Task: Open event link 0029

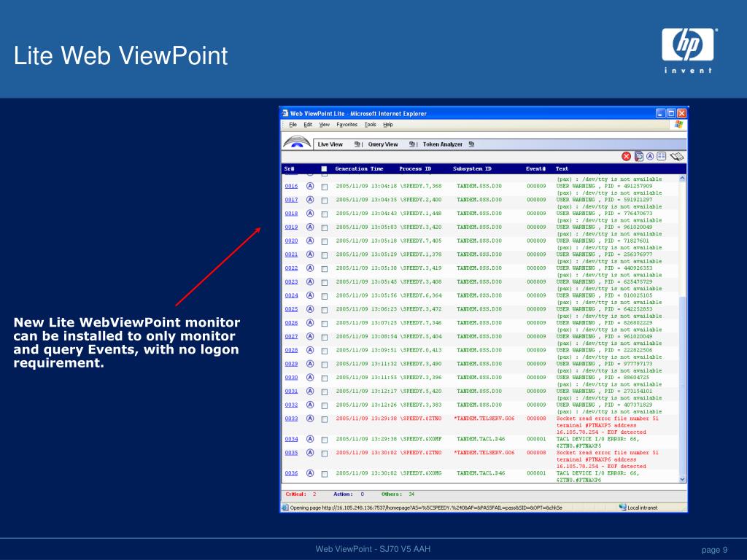Action: [291, 364]
